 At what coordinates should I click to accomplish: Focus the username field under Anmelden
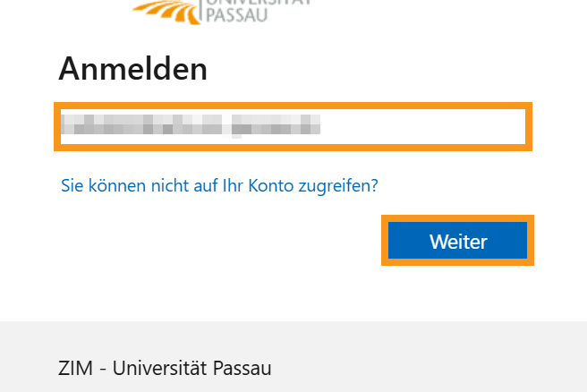(293, 126)
